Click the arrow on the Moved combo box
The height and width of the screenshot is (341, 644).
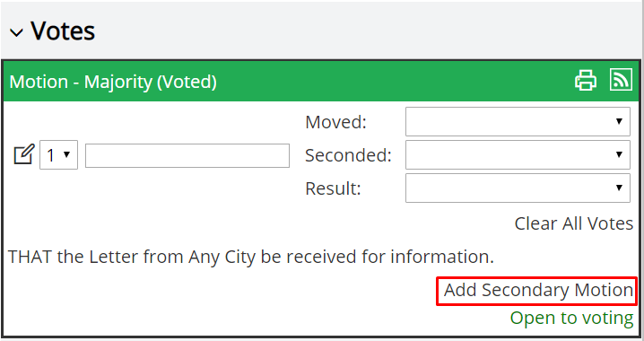click(619, 122)
